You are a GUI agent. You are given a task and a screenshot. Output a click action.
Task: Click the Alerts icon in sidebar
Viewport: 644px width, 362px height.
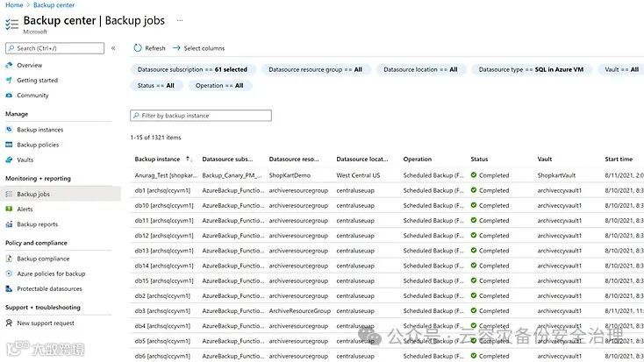9,209
